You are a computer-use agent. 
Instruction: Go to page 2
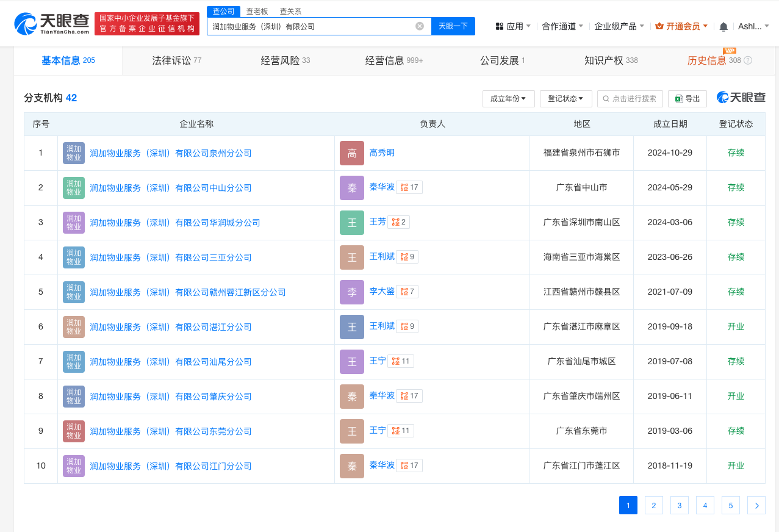pyautogui.click(x=653, y=505)
